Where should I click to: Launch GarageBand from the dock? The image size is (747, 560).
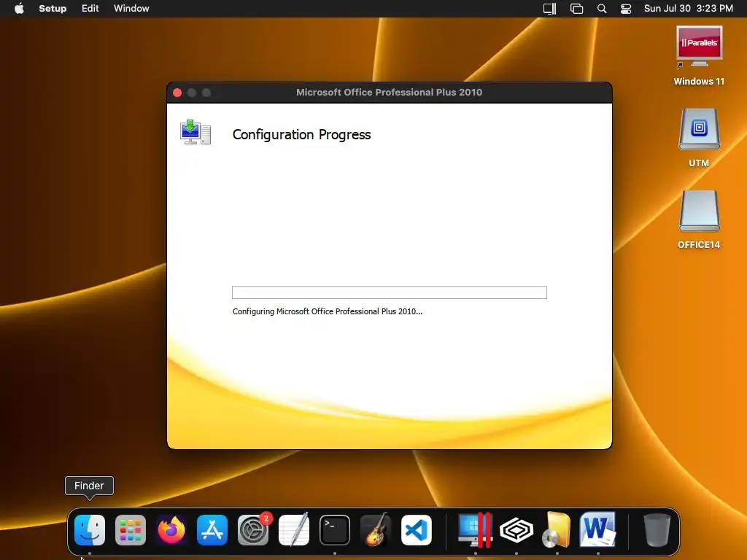coord(376,530)
